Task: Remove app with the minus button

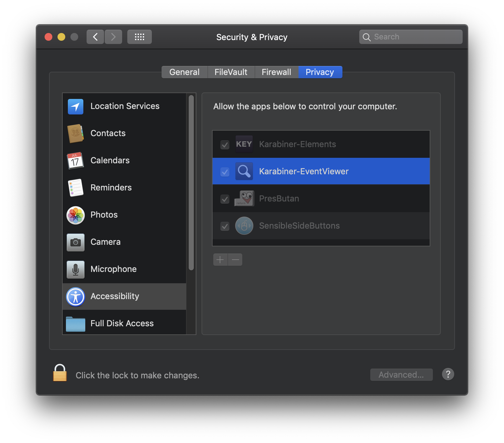Action: (x=236, y=260)
